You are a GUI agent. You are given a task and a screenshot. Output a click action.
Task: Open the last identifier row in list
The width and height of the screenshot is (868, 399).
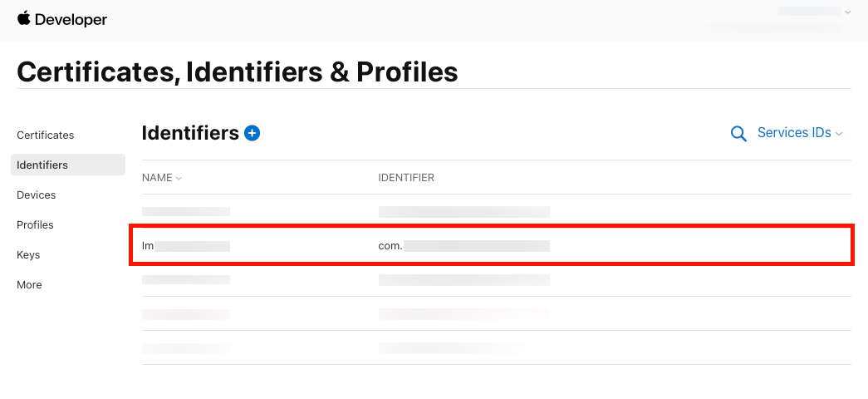click(x=186, y=347)
